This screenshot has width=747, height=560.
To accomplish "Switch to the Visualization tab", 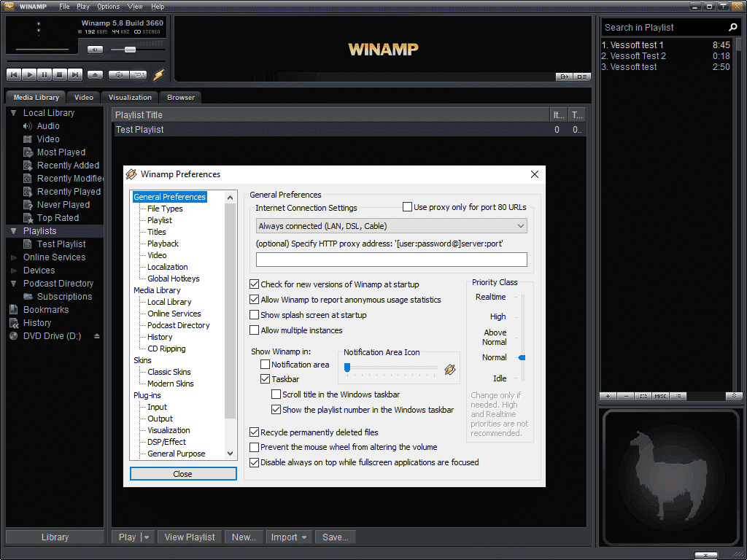I will 130,98.
